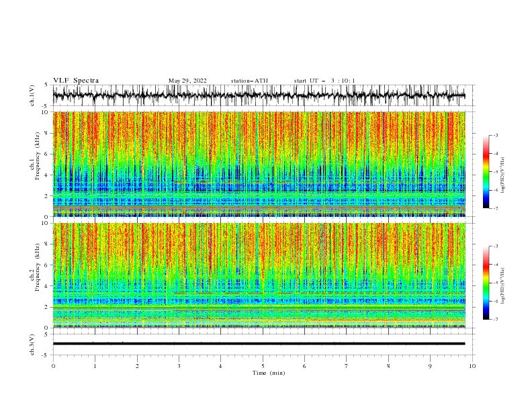This screenshot has width=532, height=411.
Task: Click time axis tick label "7"
Action: pyautogui.click(x=347, y=366)
